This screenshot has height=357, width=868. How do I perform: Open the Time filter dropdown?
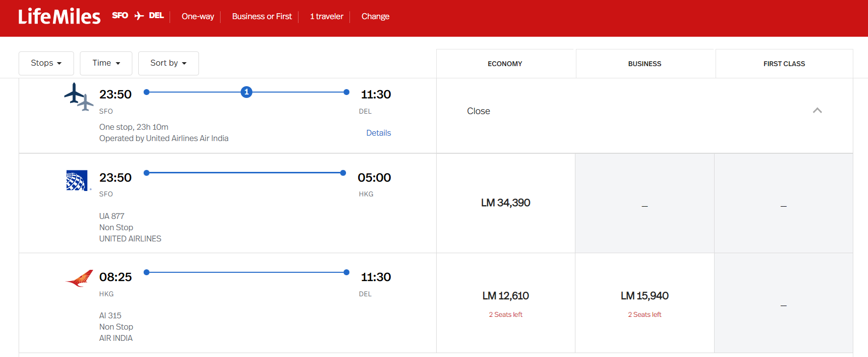pyautogui.click(x=106, y=63)
